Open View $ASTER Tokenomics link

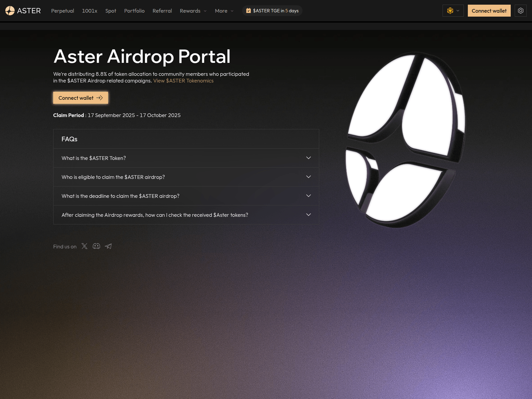point(183,80)
